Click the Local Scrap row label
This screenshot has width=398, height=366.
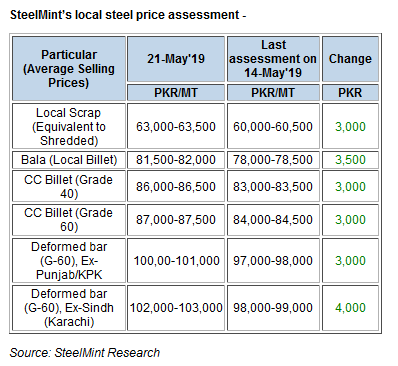69,126
